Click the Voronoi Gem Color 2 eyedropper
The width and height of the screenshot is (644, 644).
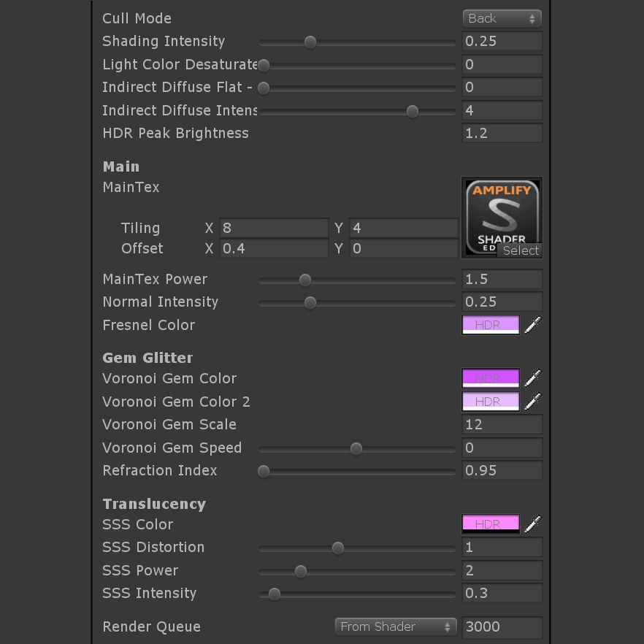[x=532, y=401]
